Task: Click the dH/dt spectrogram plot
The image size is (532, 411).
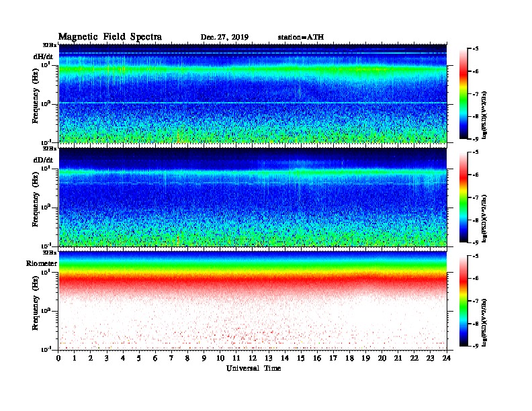Action: (x=253, y=93)
